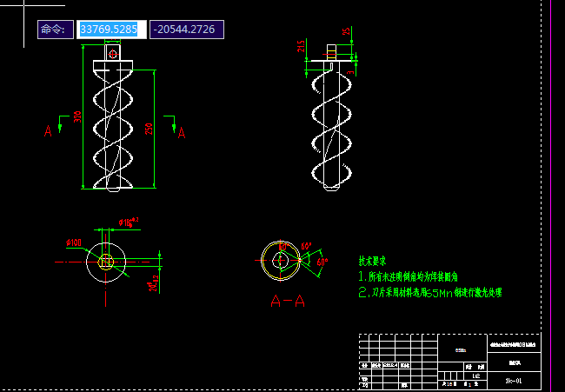
Task: Select the 250 blade length dimension
Action: tap(149, 129)
